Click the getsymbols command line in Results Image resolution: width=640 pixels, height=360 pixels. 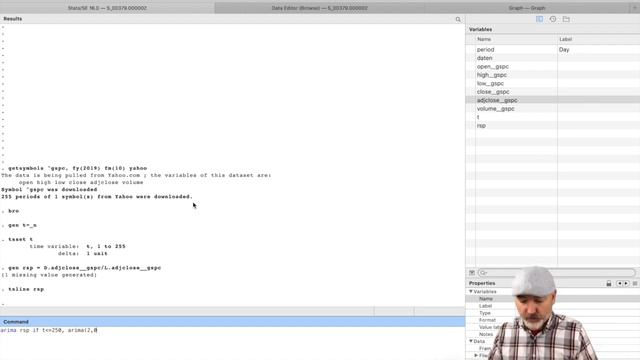(78, 168)
